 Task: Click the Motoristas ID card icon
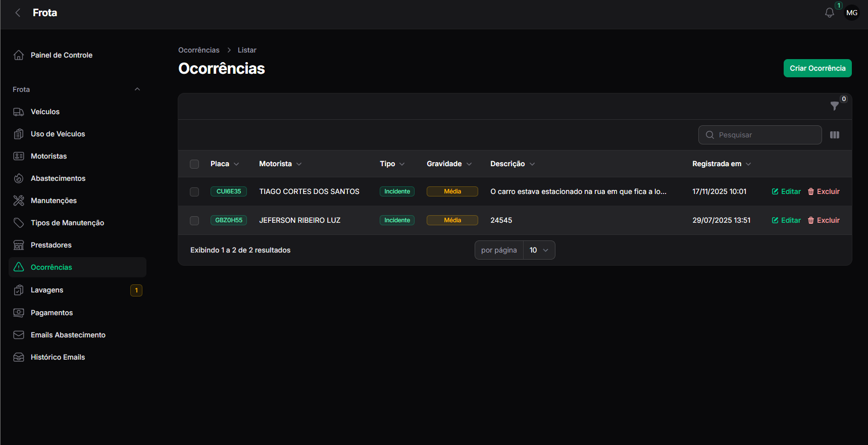19,156
